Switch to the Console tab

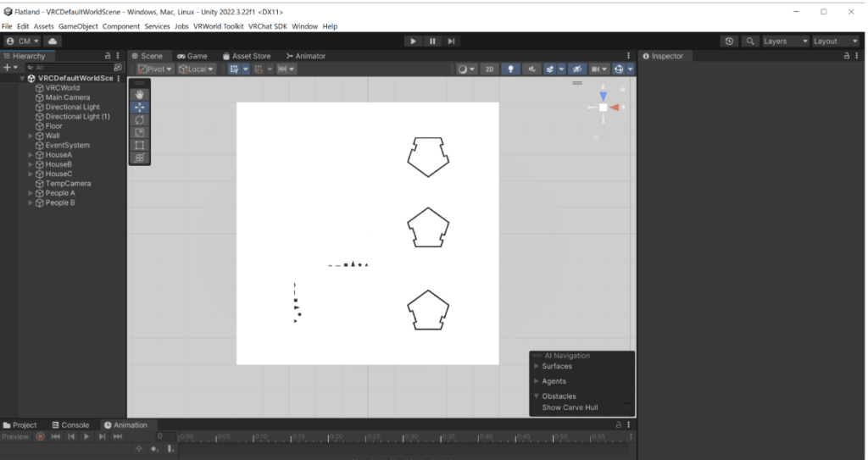click(70, 425)
